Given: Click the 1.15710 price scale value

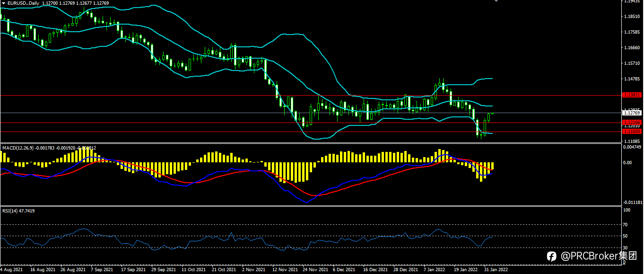Looking at the screenshot, I should 632,63.
